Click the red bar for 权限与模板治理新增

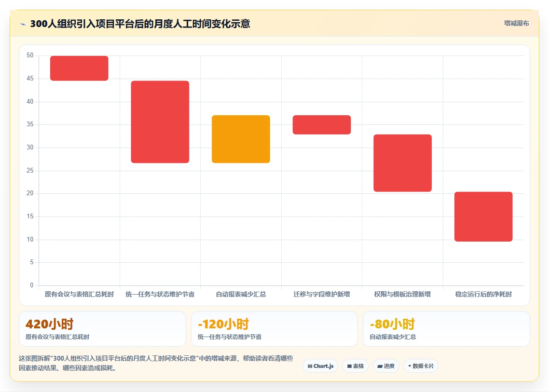point(403,163)
